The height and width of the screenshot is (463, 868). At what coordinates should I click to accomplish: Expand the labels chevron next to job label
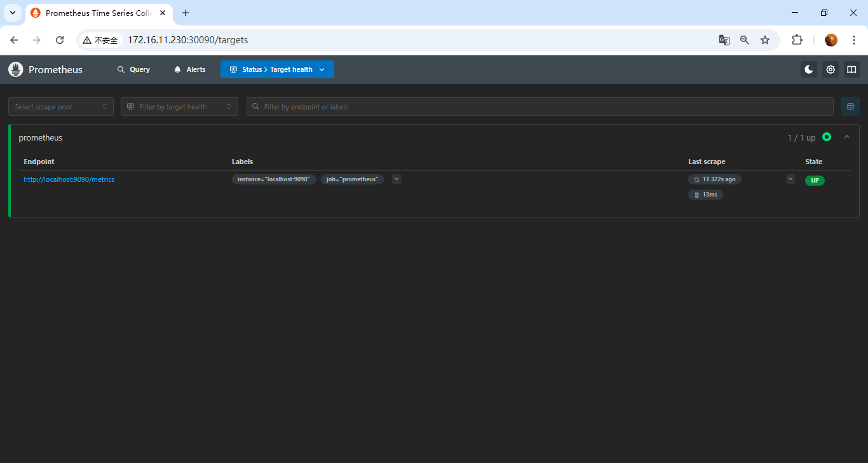(x=397, y=179)
